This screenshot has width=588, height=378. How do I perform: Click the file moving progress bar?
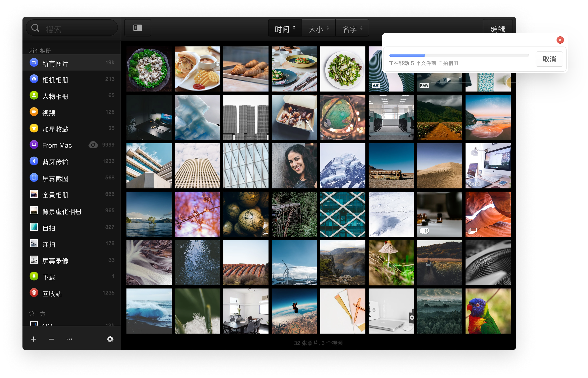(459, 56)
